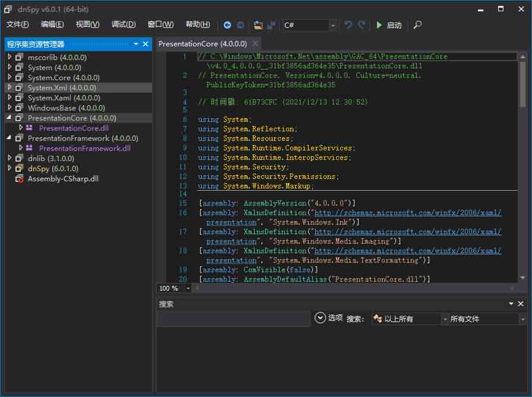Expand the mscorlib (4.0.0.0) tree node
The image size is (532, 397).
(x=9, y=58)
